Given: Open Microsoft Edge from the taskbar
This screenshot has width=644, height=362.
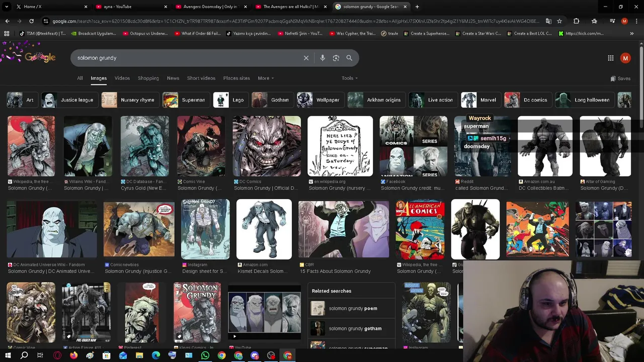Looking at the screenshot, I should click(x=156, y=355).
